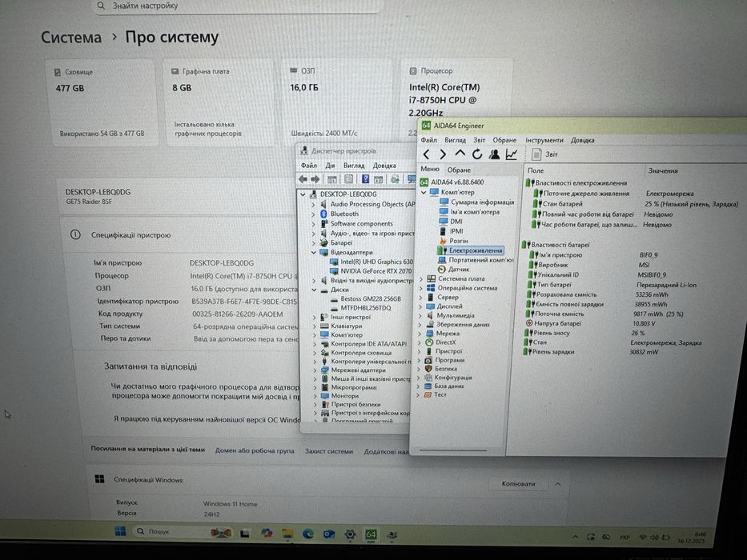The height and width of the screenshot is (560, 747).
Task: Select MTFDHBL256TDQ disk in Device Manager
Action: coord(361,308)
